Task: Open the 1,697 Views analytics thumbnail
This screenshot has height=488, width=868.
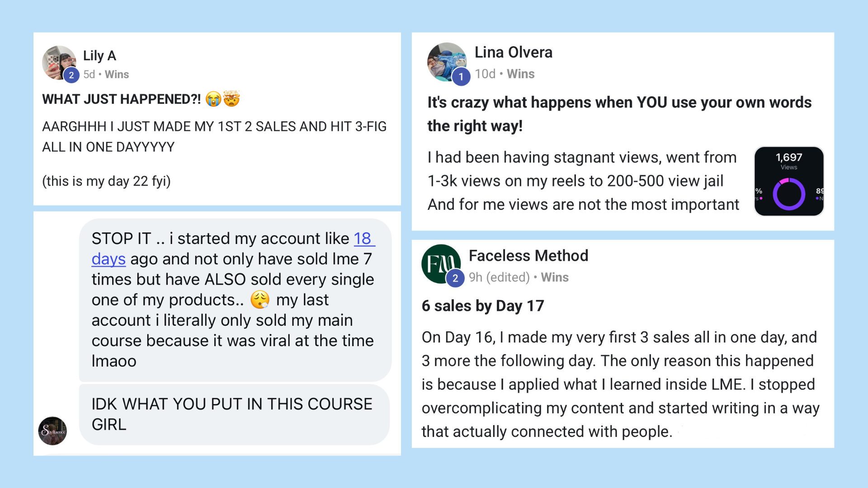Action: click(x=789, y=181)
